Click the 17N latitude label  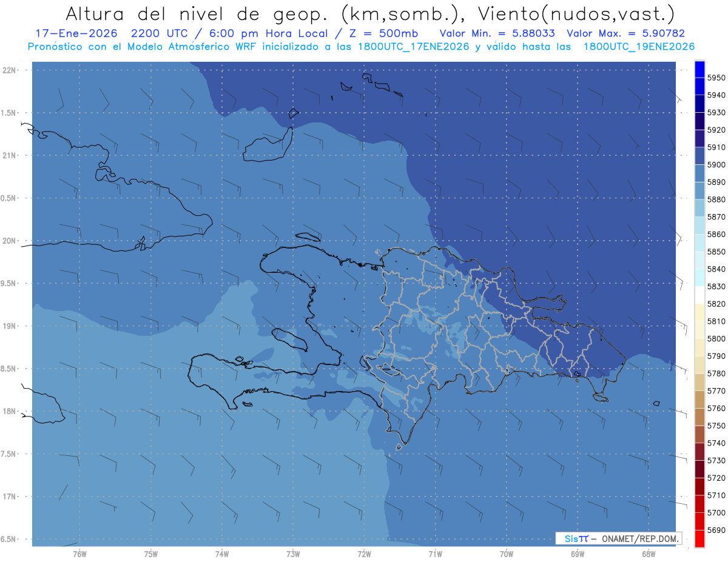tap(10, 497)
